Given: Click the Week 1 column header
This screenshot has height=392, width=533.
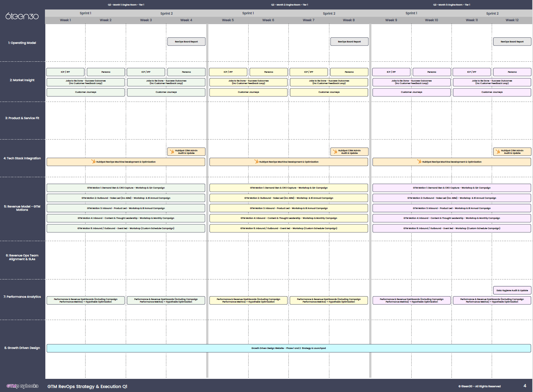Looking at the screenshot, I should (x=65, y=20).
